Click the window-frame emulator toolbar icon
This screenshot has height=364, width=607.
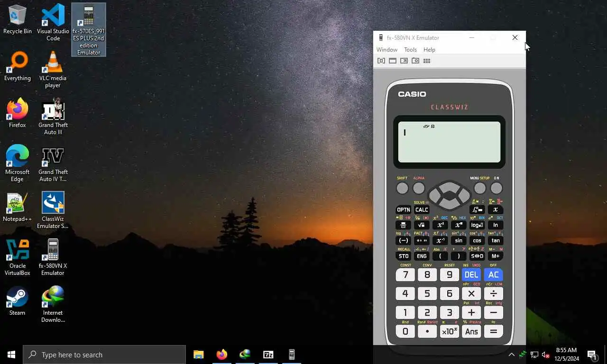tap(393, 61)
